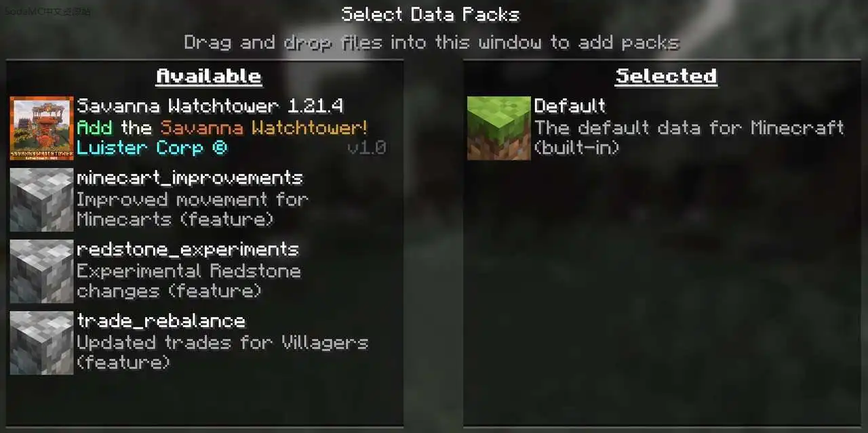
Task: Click the Default grass block icon
Action: point(499,128)
